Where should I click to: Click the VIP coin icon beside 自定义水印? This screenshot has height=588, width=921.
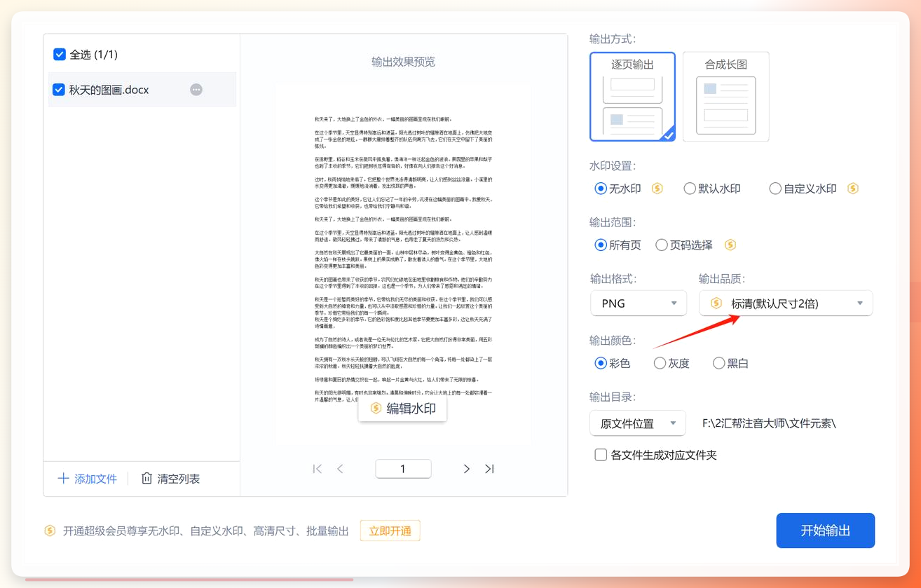tap(853, 189)
